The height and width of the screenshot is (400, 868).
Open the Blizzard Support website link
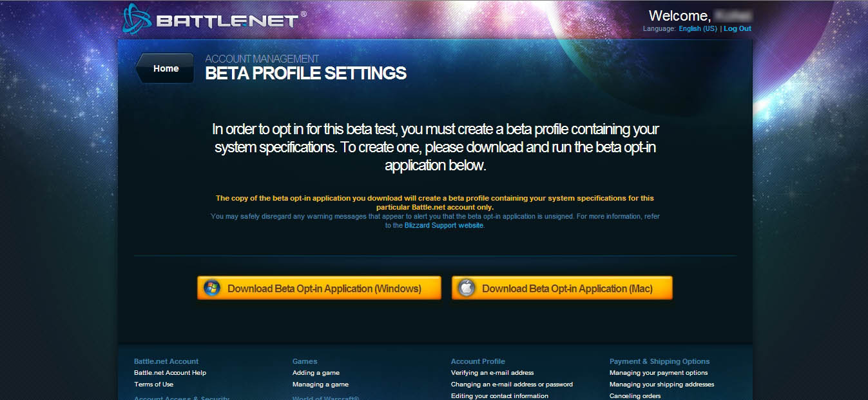point(443,226)
